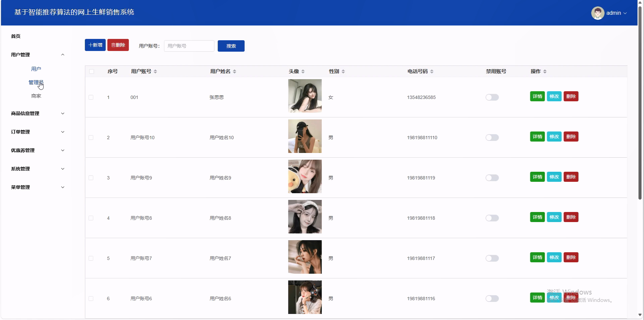
Task: Sort by 操作 column arrows
Action: click(x=545, y=71)
